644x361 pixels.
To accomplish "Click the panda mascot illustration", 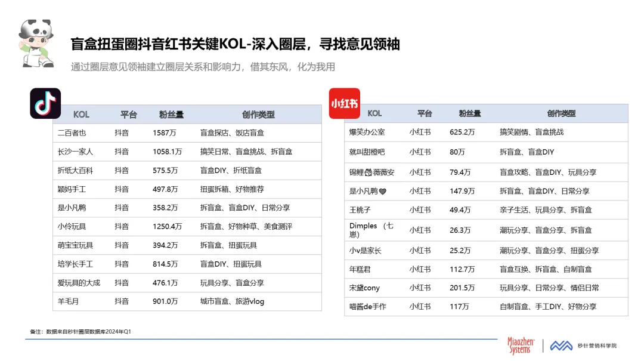I will point(36,44).
